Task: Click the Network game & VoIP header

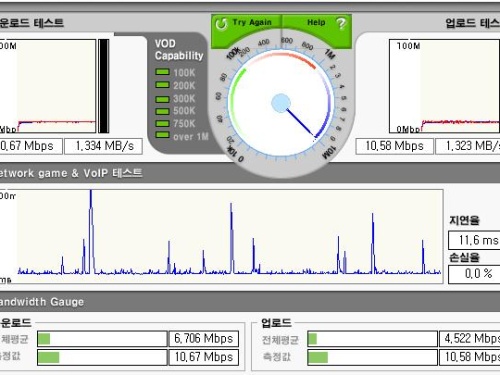Action: point(71,173)
